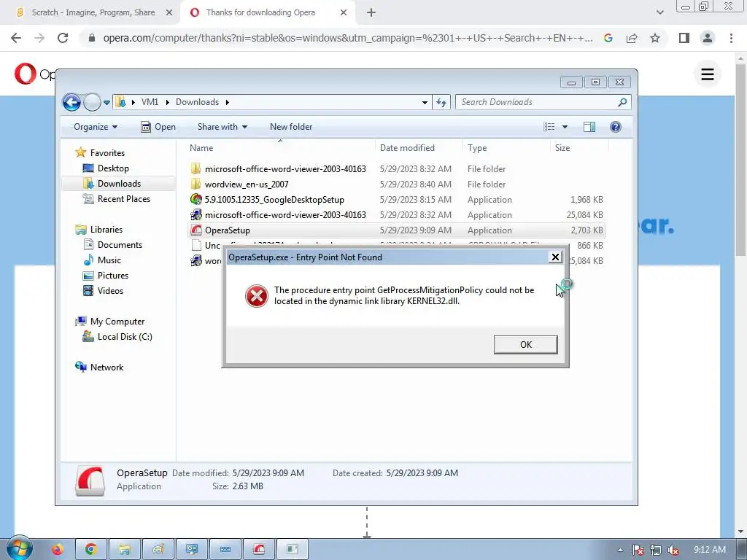The height and width of the screenshot is (560, 747).
Task: Switch to the Thanks for downloading Opera tab
Action: click(x=260, y=12)
